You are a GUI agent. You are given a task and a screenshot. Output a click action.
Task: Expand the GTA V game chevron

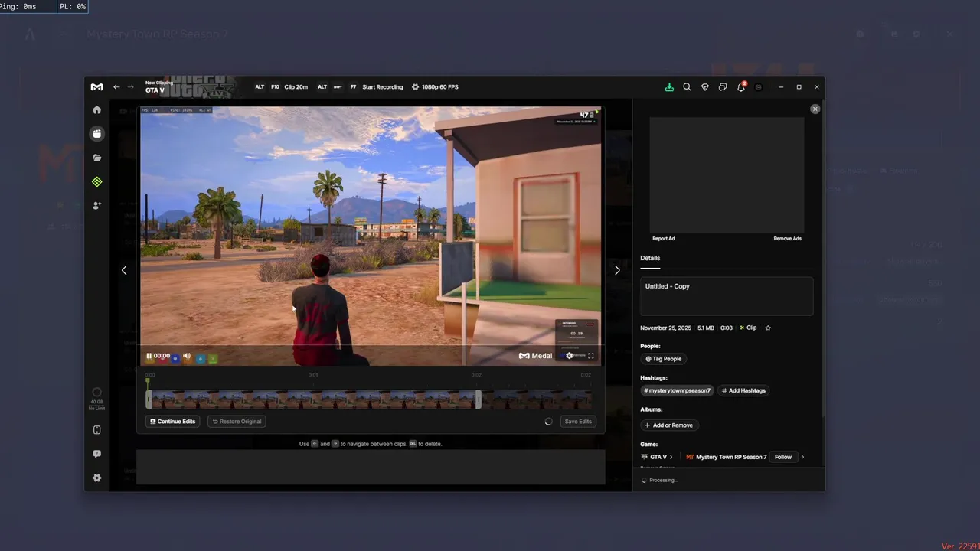point(671,457)
